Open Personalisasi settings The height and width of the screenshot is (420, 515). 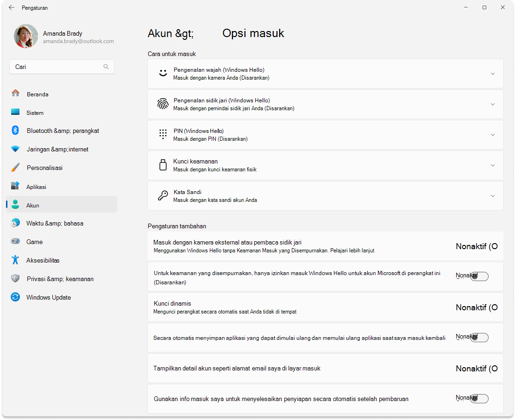(x=62, y=168)
